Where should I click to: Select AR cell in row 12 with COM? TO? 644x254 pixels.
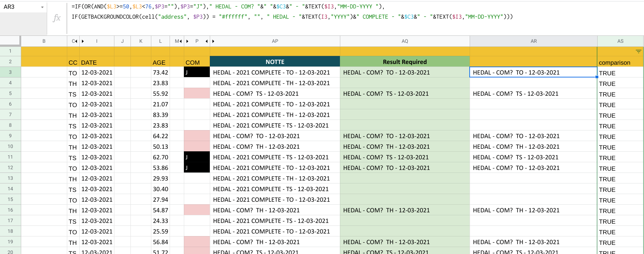[x=534, y=168]
